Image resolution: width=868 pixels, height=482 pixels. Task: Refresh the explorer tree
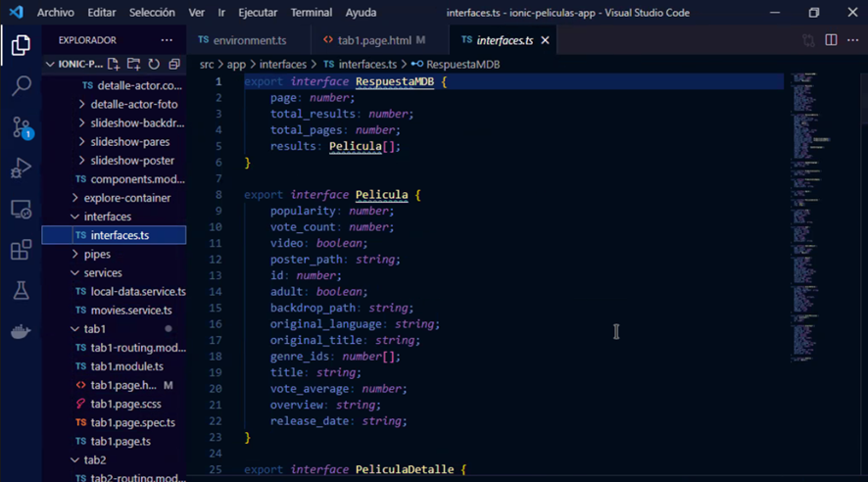tap(154, 65)
